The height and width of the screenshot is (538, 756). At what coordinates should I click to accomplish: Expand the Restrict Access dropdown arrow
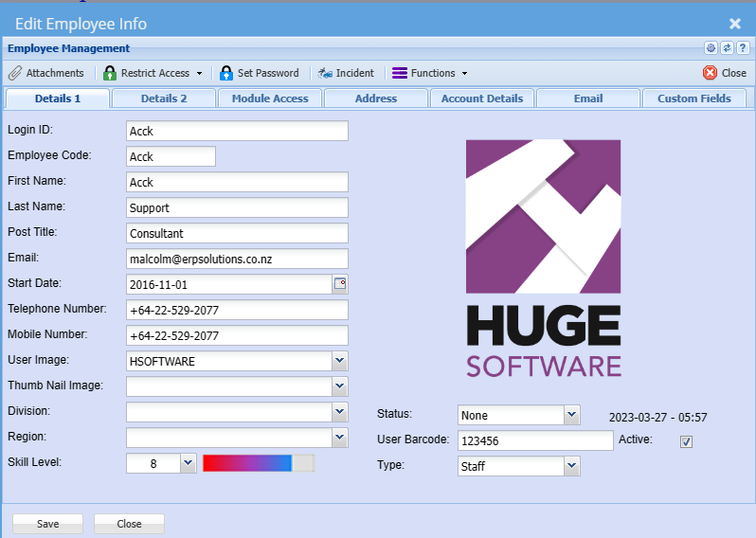199,74
